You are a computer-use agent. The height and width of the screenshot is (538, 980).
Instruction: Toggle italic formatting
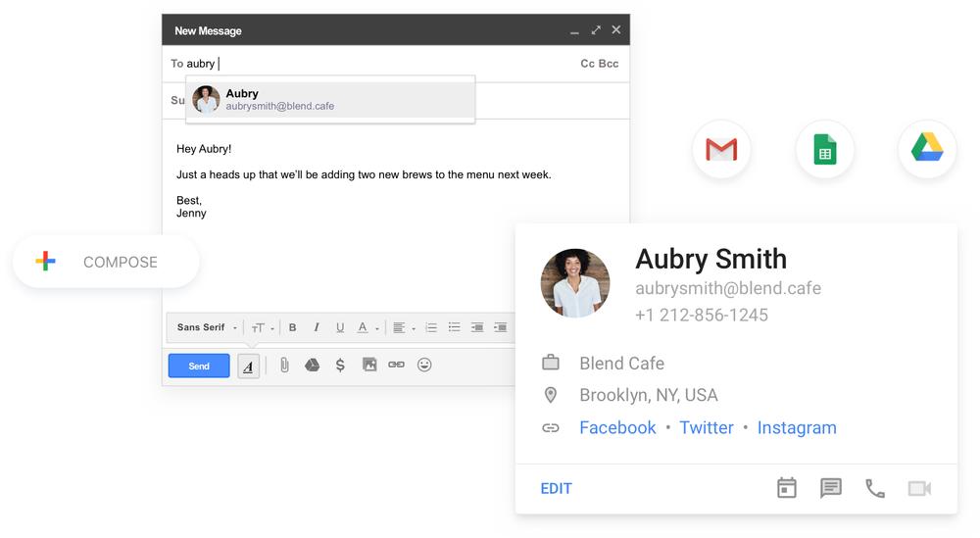pyautogui.click(x=317, y=327)
